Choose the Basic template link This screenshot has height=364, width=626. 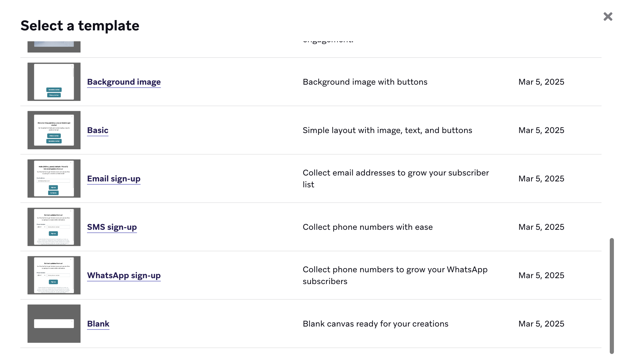[98, 130]
